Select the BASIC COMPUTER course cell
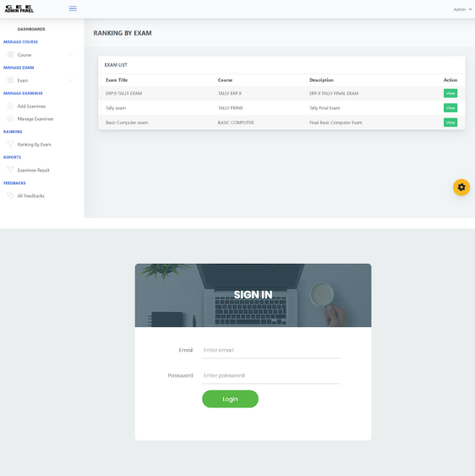The height and width of the screenshot is (476, 475). coord(236,123)
